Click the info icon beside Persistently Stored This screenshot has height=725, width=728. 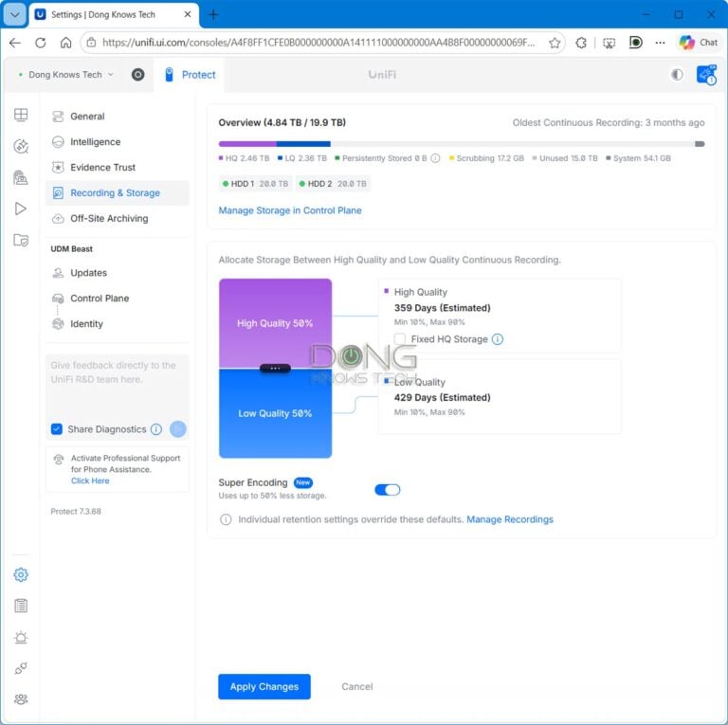click(435, 158)
